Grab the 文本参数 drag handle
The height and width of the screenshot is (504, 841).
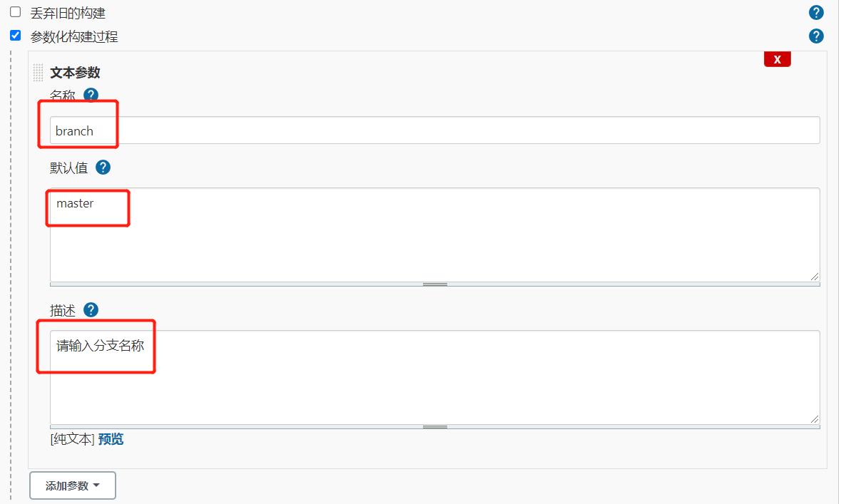click(38, 73)
